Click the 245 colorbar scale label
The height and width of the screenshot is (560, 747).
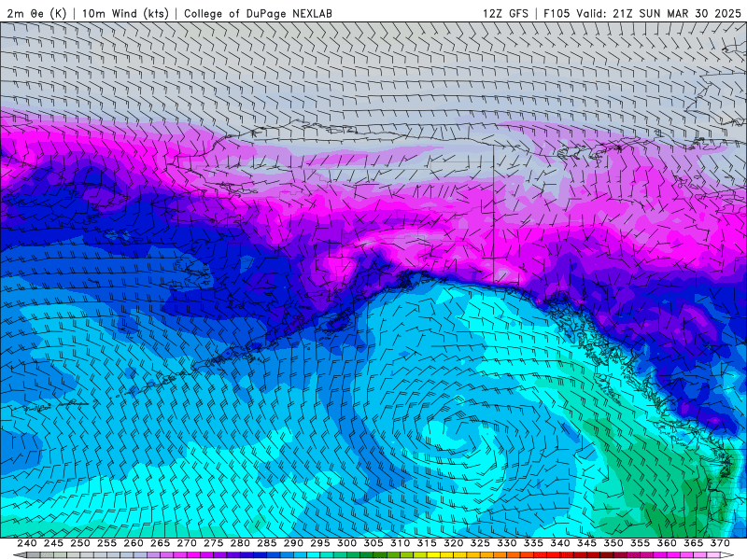tap(53, 543)
